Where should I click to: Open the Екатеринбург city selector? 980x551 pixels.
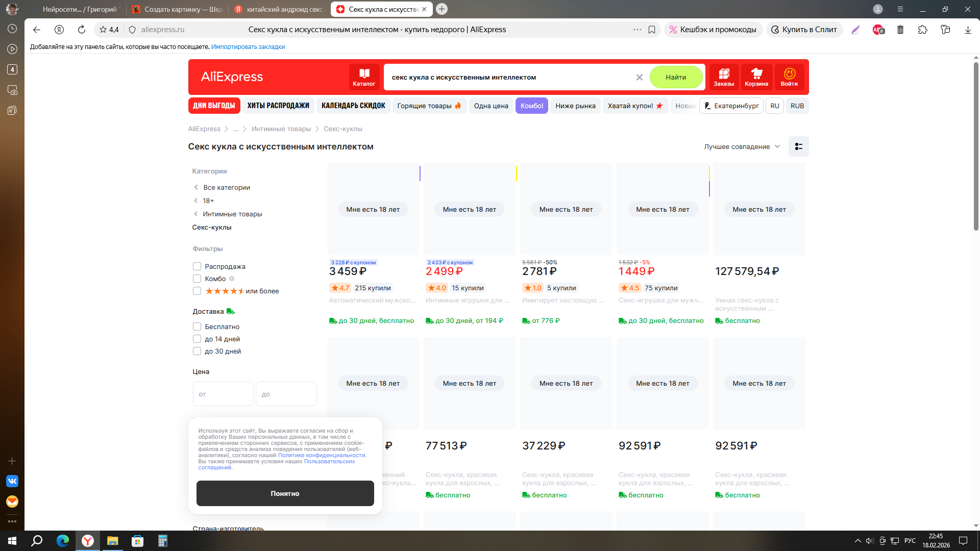[731, 106]
